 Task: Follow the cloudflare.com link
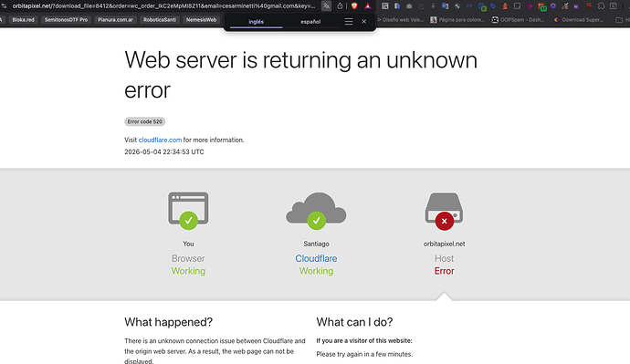point(160,140)
